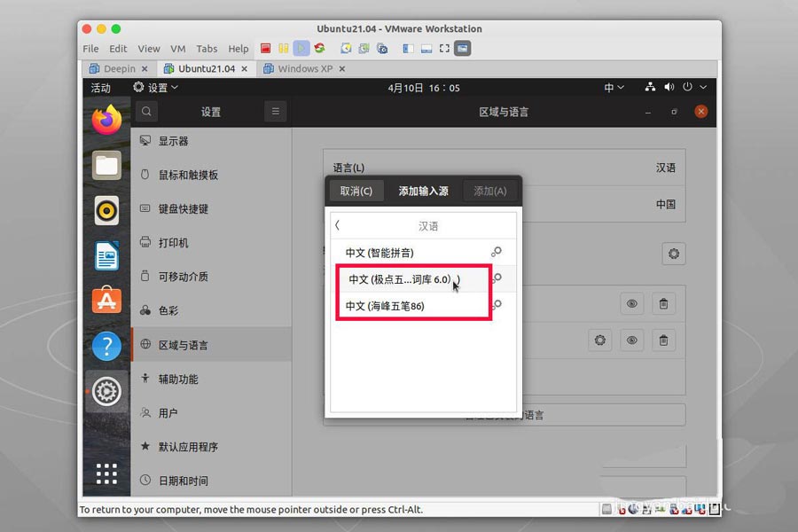Screen dimensions: 798x532
Task: Open the 中 input method indicator menu
Action: coord(612,87)
